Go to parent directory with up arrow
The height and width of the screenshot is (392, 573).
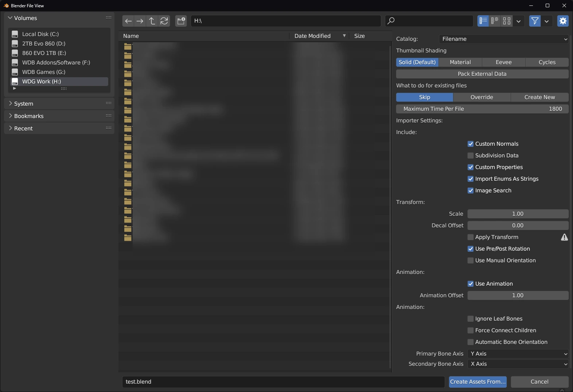point(152,21)
